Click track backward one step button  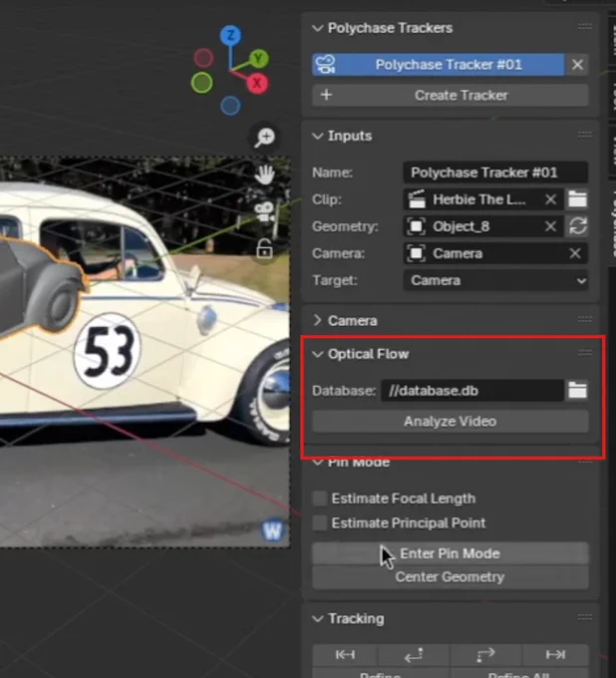414,655
